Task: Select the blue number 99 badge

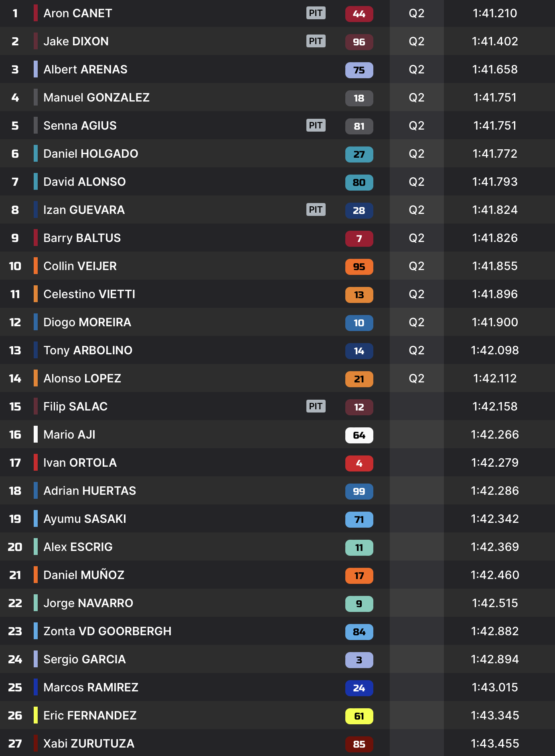Action: [x=359, y=492]
